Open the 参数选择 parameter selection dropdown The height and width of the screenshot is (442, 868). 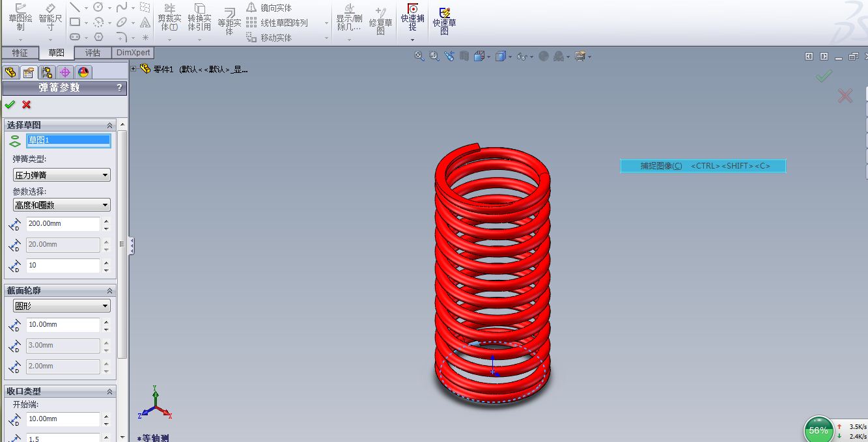(61, 204)
